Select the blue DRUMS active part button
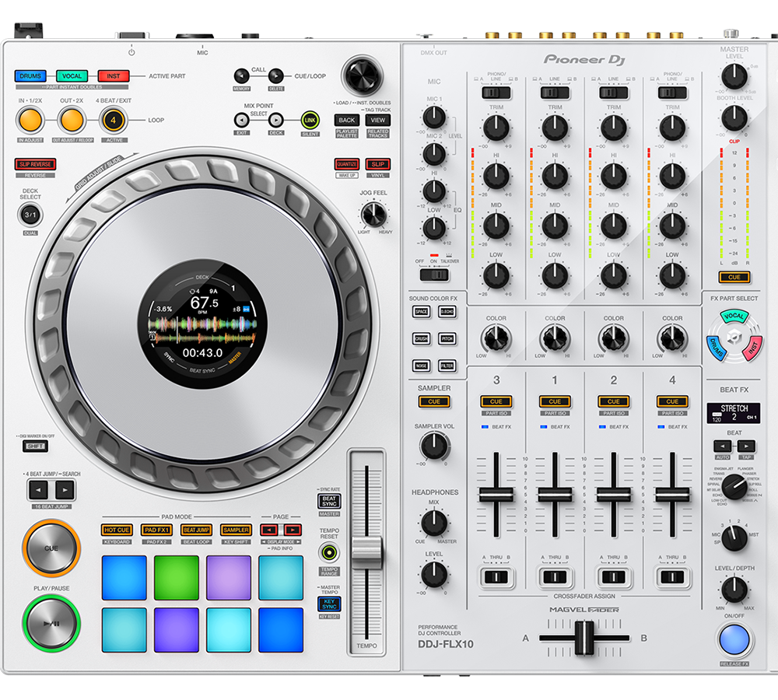The height and width of the screenshot is (700, 778). (30, 76)
